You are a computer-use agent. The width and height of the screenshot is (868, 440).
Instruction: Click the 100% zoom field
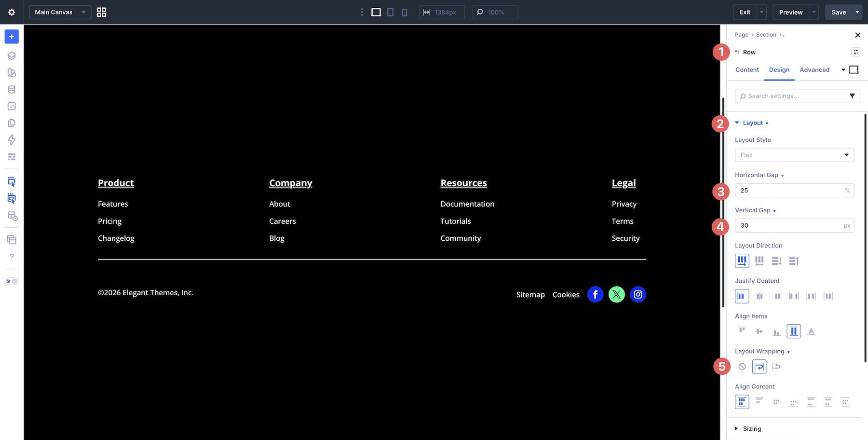[x=495, y=12]
